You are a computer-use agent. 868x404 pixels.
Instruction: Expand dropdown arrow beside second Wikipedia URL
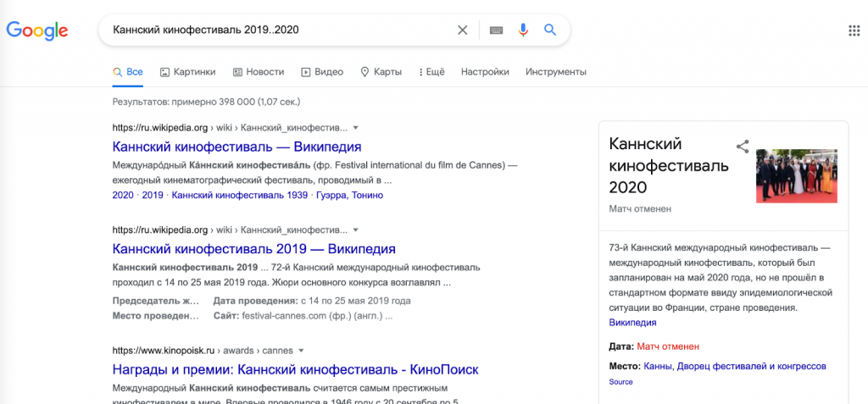[x=356, y=230]
